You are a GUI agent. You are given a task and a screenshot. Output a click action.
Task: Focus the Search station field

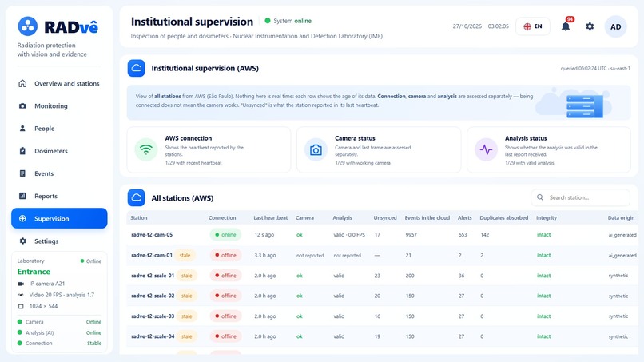(580, 197)
